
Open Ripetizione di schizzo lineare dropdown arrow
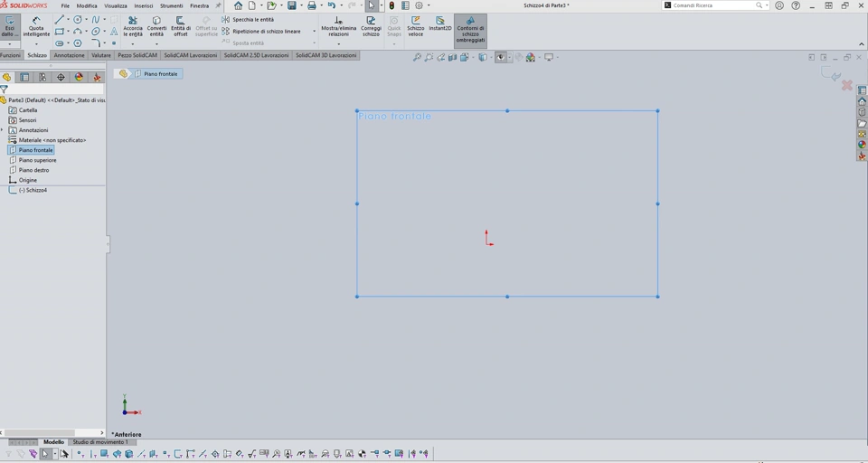click(314, 32)
